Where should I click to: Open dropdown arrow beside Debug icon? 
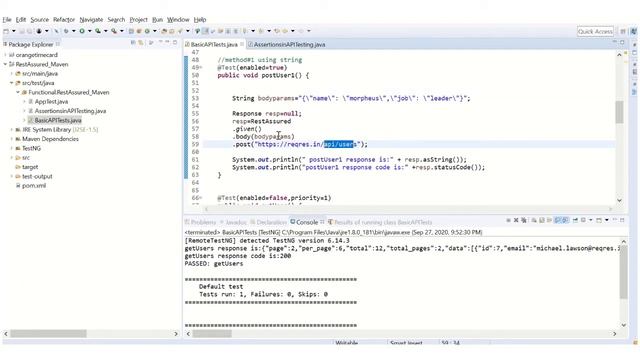tap(73, 31)
